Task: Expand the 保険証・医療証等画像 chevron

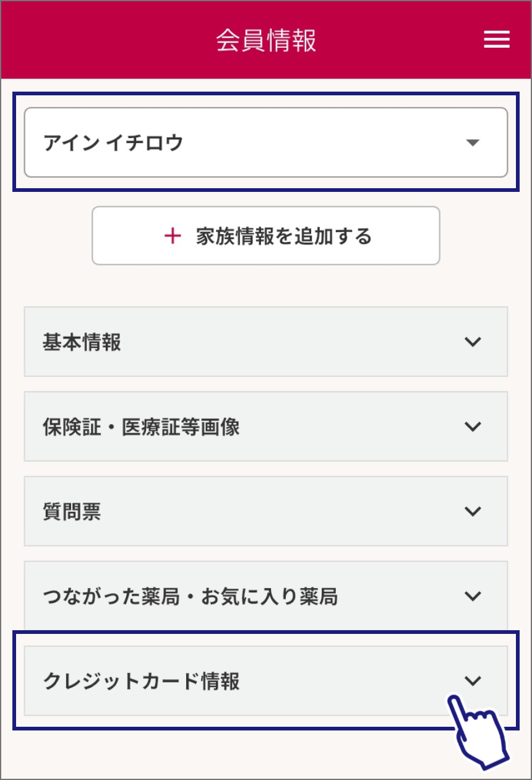Action: click(473, 427)
